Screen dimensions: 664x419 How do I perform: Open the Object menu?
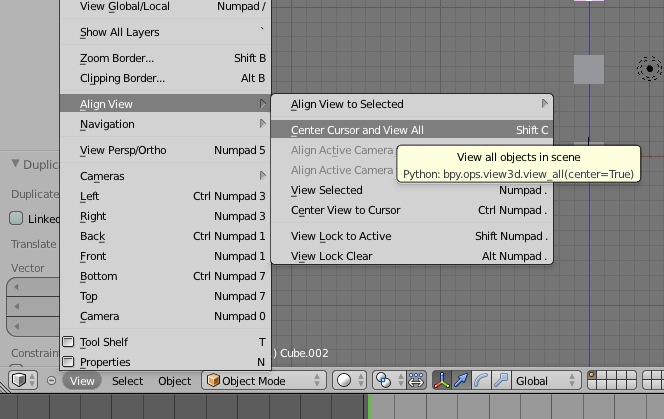click(174, 381)
